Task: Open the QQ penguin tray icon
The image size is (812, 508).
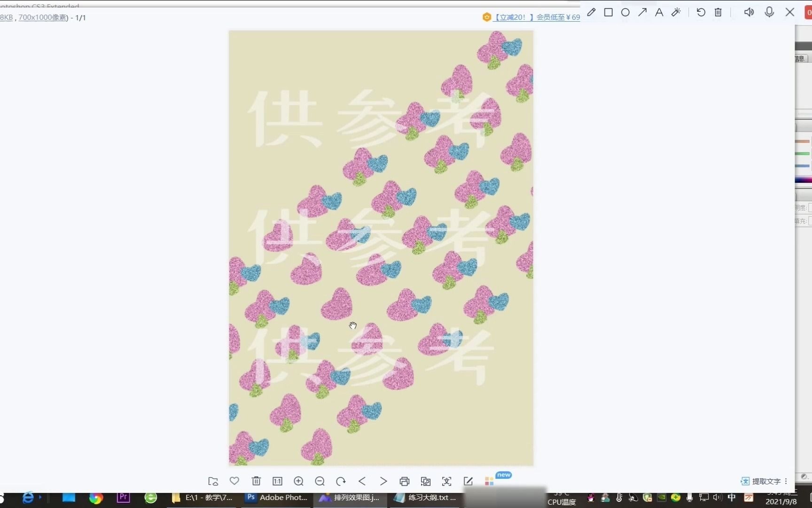Action: [591, 498]
